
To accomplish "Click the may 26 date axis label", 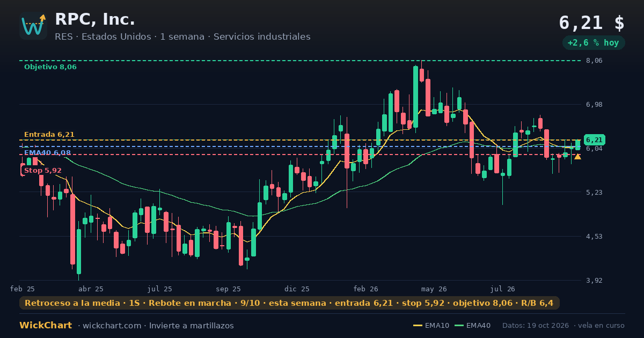I will pyautogui.click(x=434, y=289).
